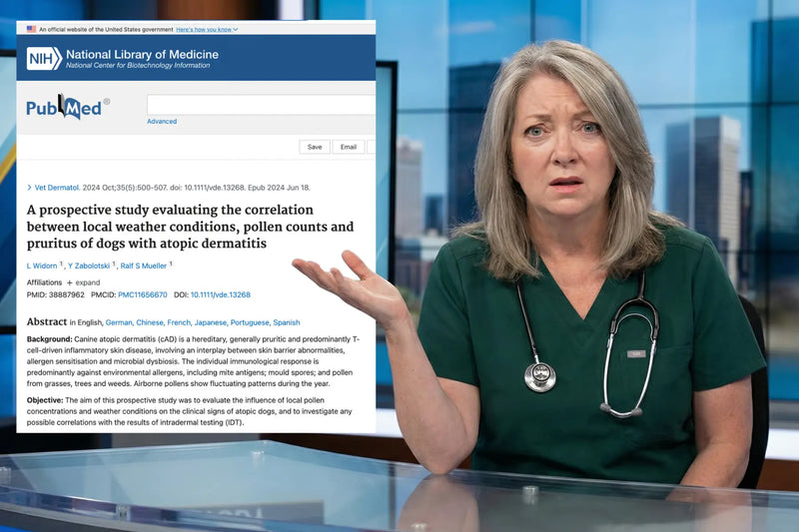The width and height of the screenshot is (799, 532).
Task: Open the "Here's how you know" dropdown
Action: click(207, 30)
